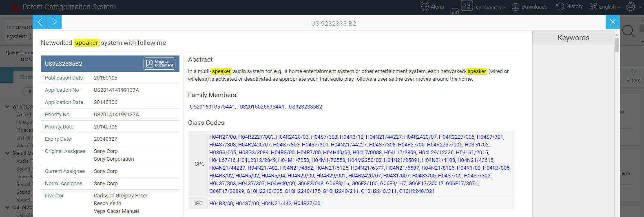Open the Dashboards dropdown menu
The width and height of the screenshot is (644, 217).
pyautogui.click(x=484, y=7)
